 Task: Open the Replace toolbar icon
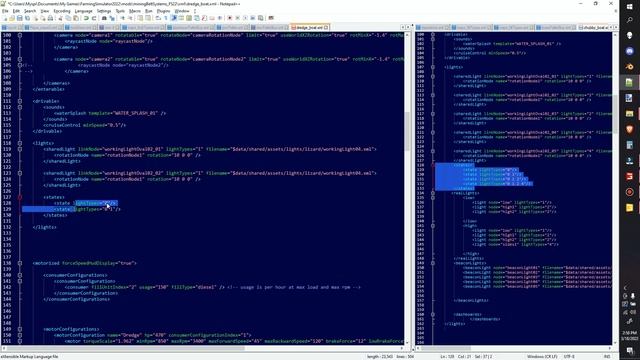[x=112, y=18]
